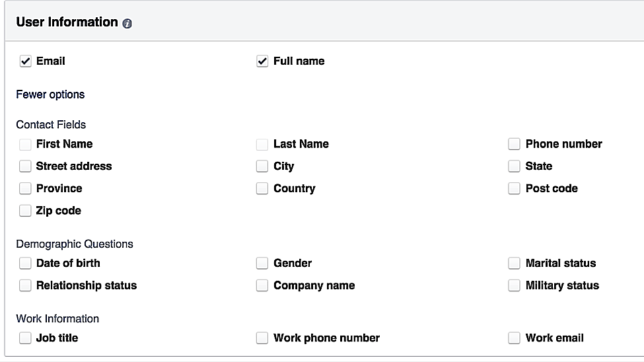Screen dimensions: 644x362
Task: Tick the Street address field
Action: click(x=25, y=166)
